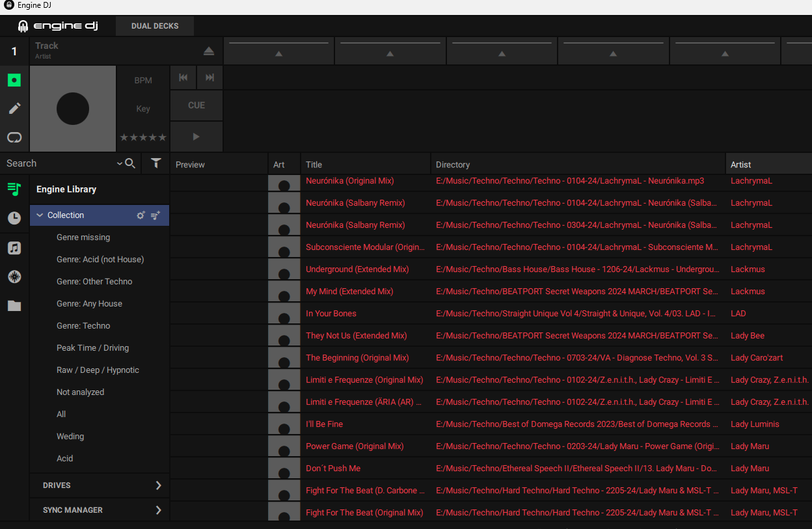812x529 pixels.
Task: Toggle the green record deck mode icon
Action: click(14, 80)
